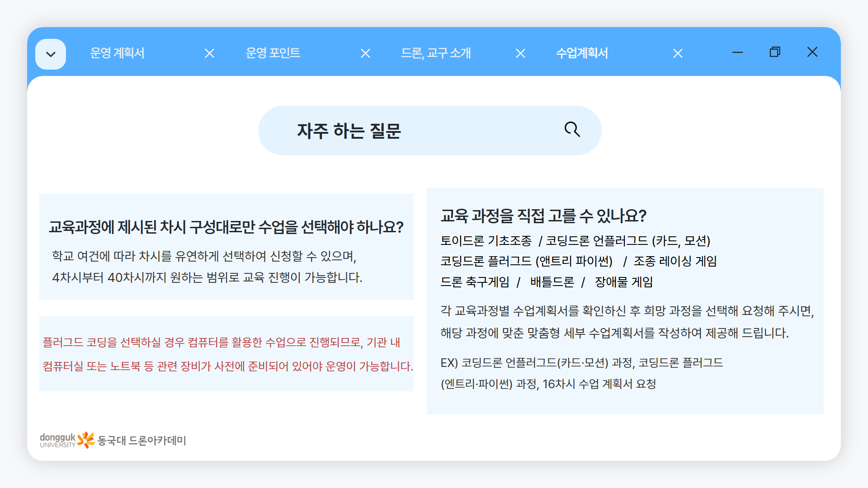Select the FAQ card about 차시 구성 selection

tap(226, 247)
